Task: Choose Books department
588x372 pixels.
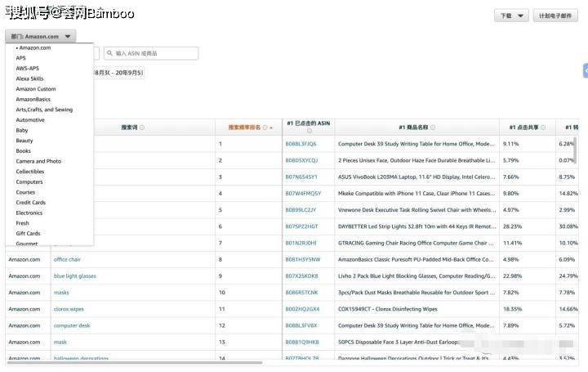Action: pyautogui.click(x=23, y=151)
